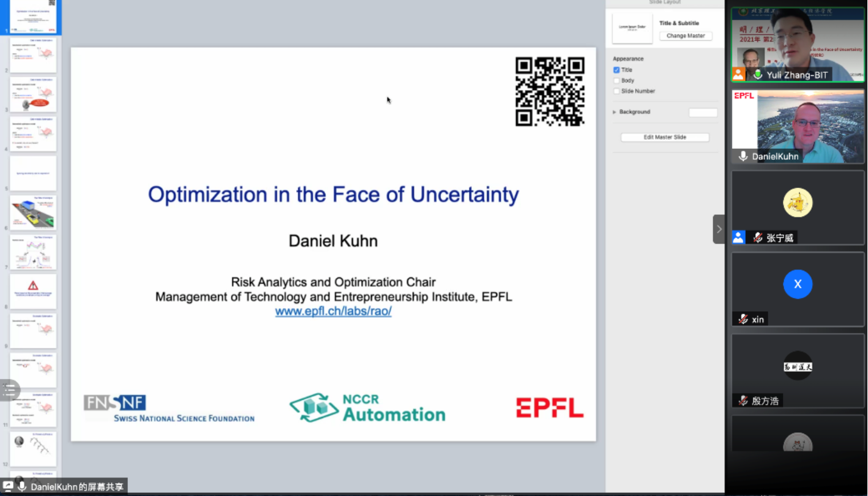868x496 pixels.
Task: Uncheck the Title appearance checkbox
Action: click(616, 70)
